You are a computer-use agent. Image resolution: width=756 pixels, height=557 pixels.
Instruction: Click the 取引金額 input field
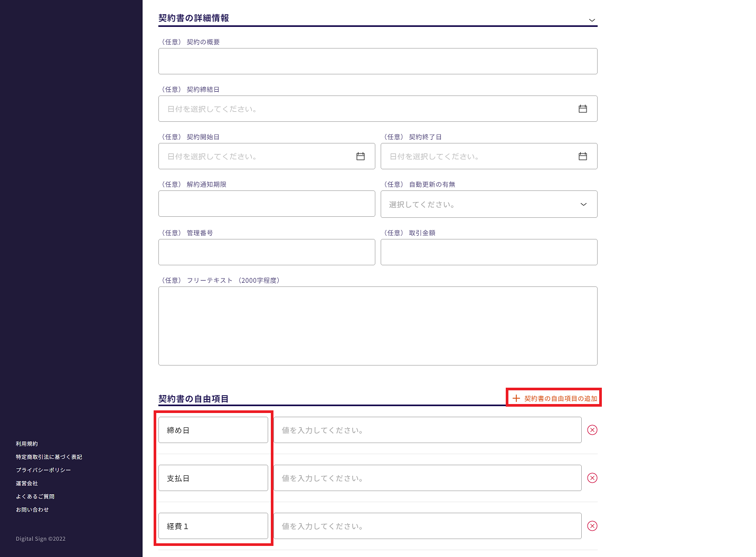tap(489, 252)
